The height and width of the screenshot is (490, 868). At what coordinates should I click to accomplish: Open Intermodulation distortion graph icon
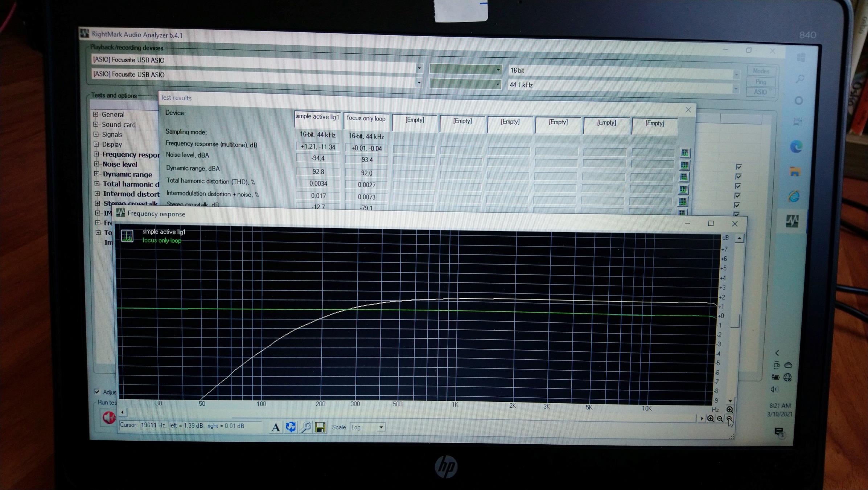coord(683,201)
